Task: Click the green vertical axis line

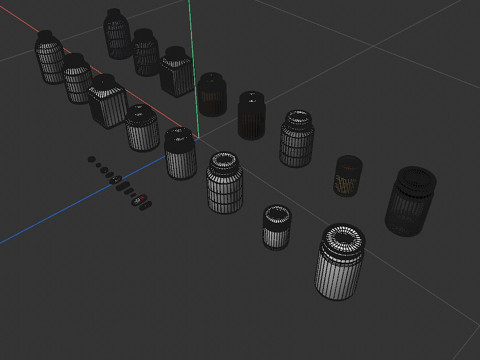Action: click(193, 68)
